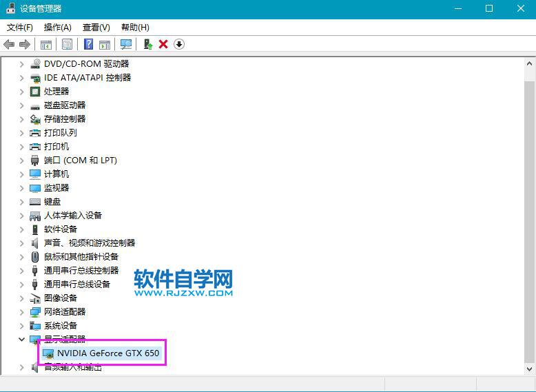
Task: Expand the 端口 (COM 和 LPT) arrow
Action: (x=21, y=161)
